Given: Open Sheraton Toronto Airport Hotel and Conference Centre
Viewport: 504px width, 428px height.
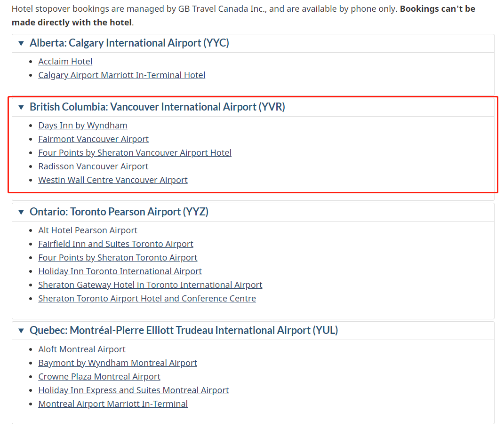Looking at the screenshot, I should click(147, 299).
